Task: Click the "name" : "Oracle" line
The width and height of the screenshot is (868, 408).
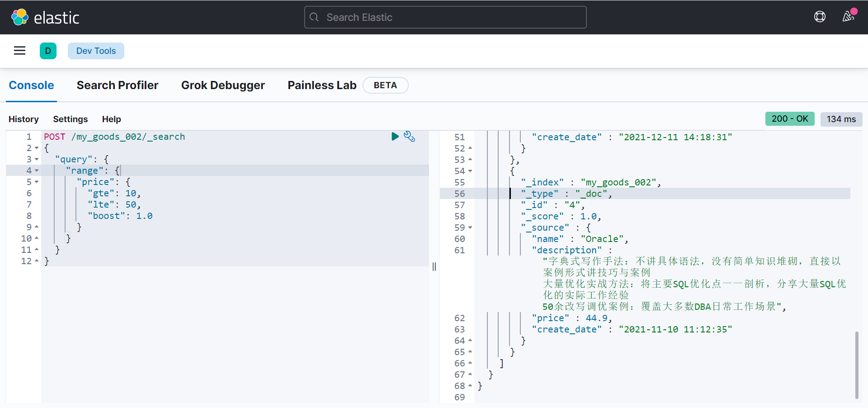Action: click(x=580, y=239)
